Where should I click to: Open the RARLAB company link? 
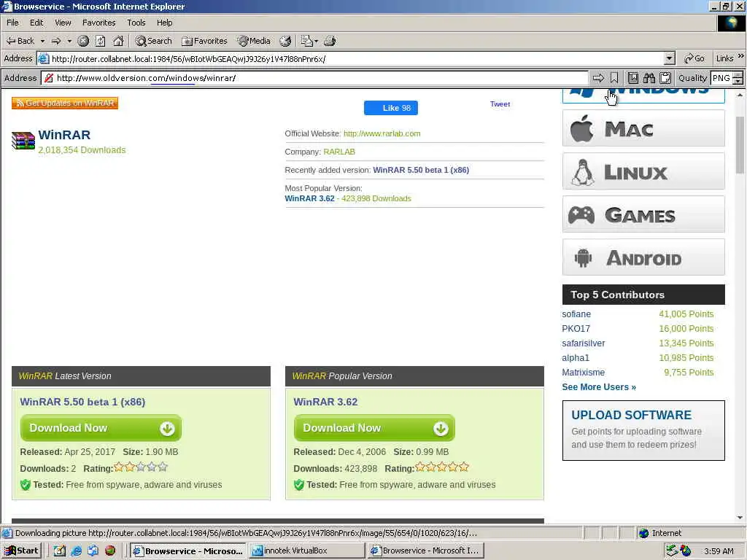[338, 152]
